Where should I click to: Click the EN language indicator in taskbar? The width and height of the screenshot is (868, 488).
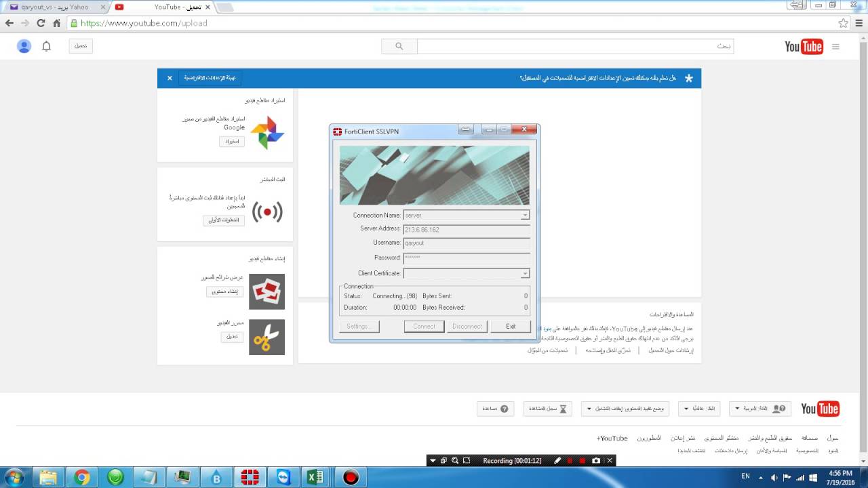pos(745,477)
